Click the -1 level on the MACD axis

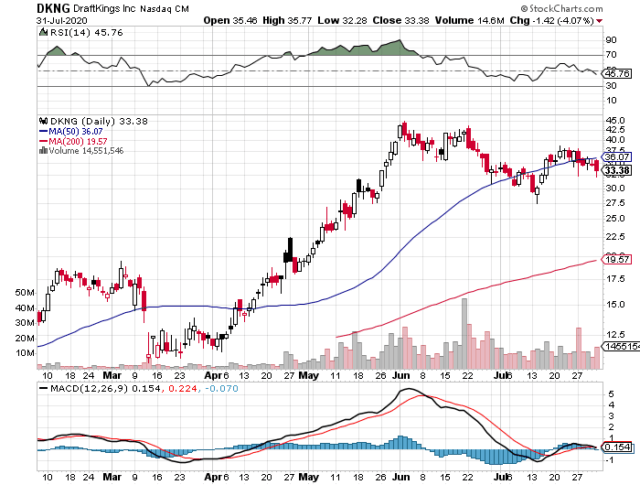coord(610,461)
